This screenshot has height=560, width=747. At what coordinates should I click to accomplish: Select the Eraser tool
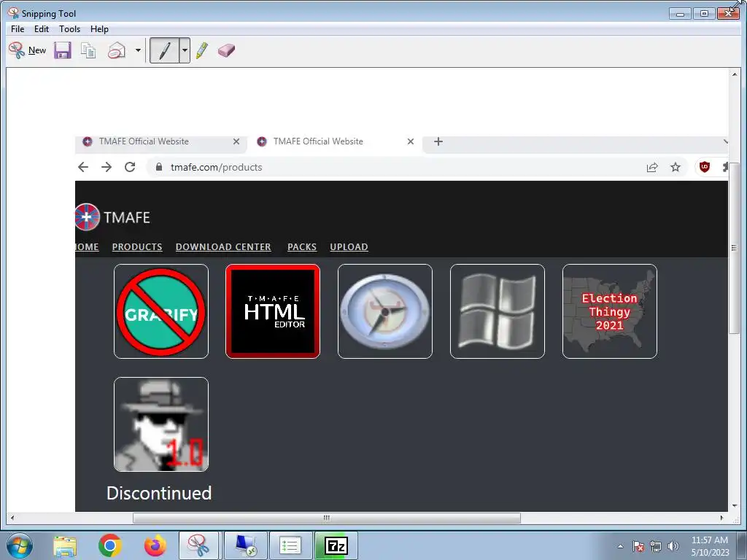226,50
